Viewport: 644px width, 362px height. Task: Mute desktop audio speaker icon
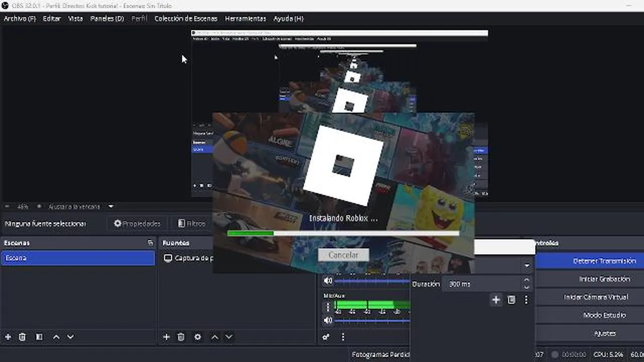[x=328, y=281]
